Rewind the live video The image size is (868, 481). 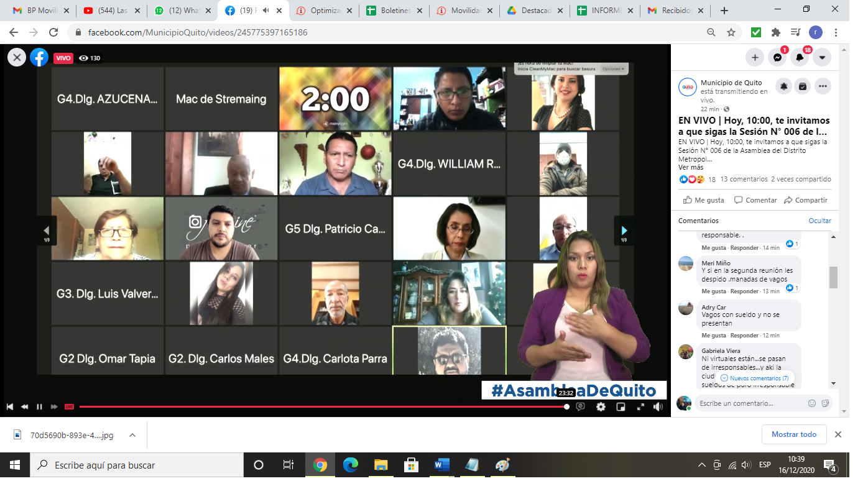[24, 406]
